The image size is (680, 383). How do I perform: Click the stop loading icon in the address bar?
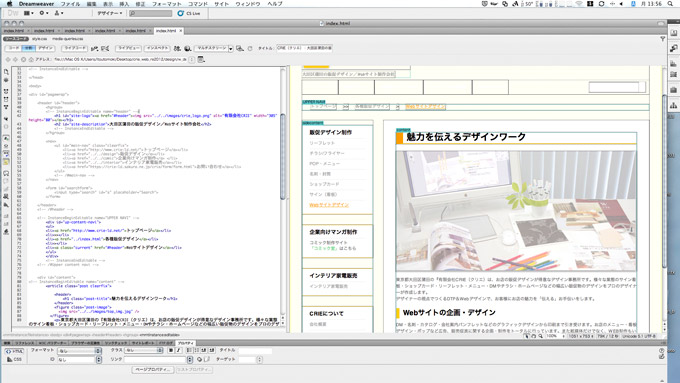click(23, 59)
